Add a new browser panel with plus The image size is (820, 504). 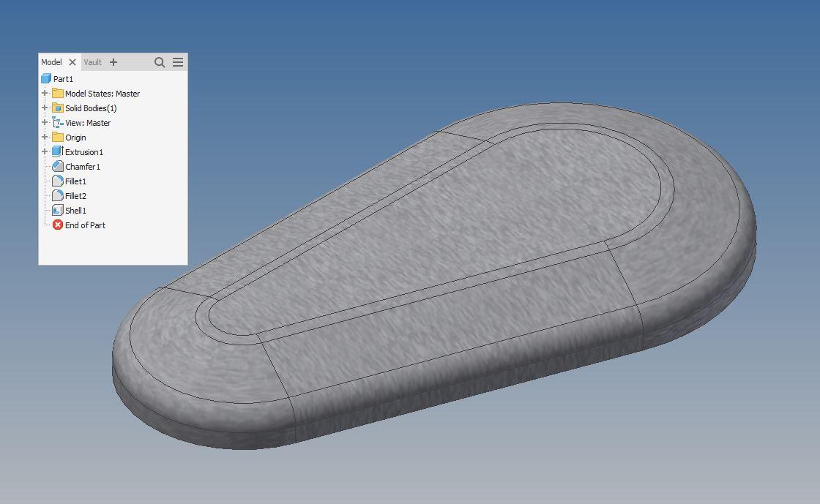coord(113,62)
